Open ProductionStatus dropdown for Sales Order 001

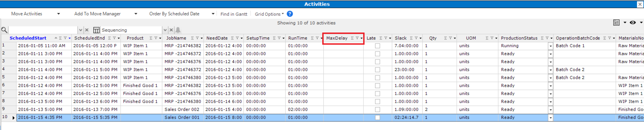coord(550,118)
